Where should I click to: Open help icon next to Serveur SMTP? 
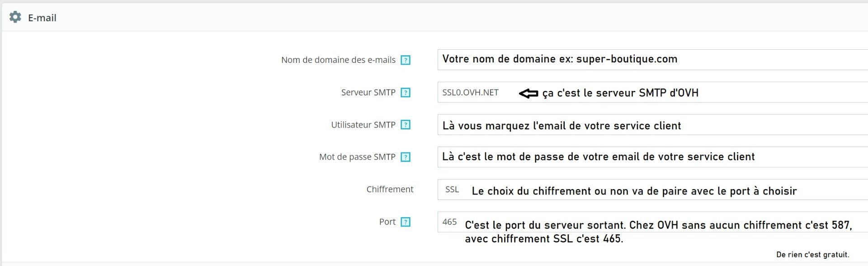pos(406,93)
